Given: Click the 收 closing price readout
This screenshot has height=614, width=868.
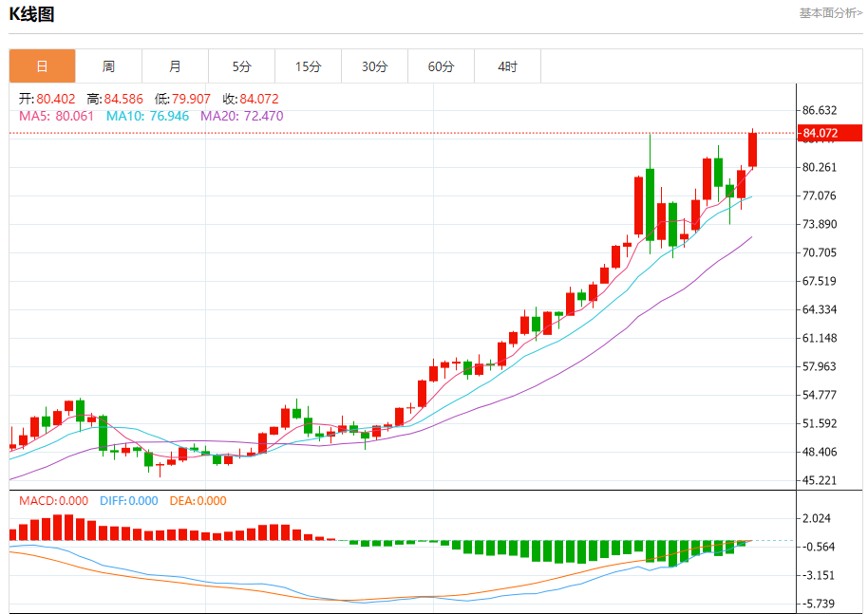Looking at the screenshot, I should pyautogui.click(x=251, y=99).
